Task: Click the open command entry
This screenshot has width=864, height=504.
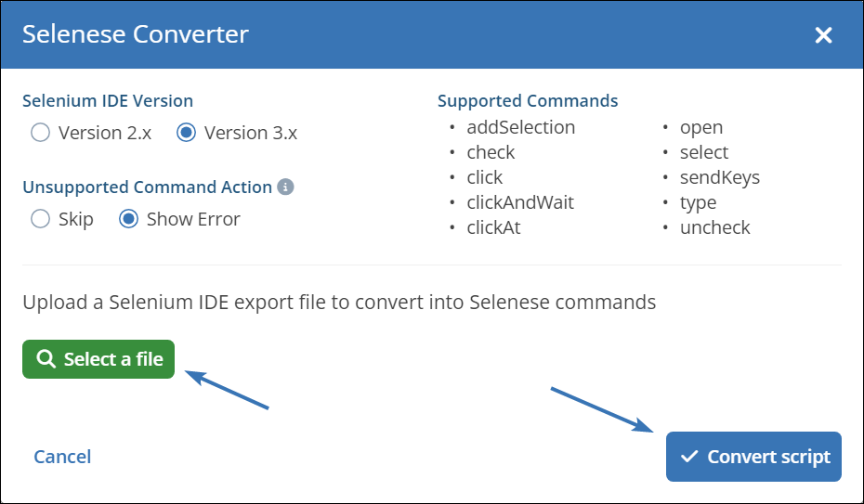Action: tap(700, 127)
